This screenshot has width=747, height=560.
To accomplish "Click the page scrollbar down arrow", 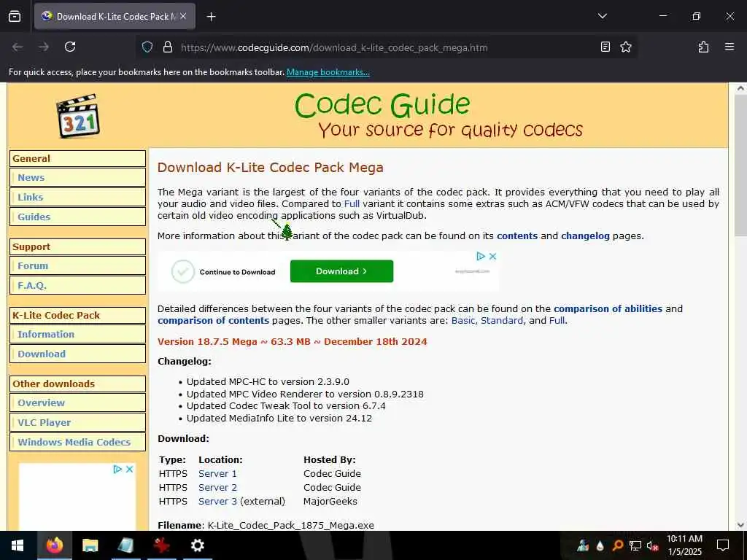I will (740, 525).
